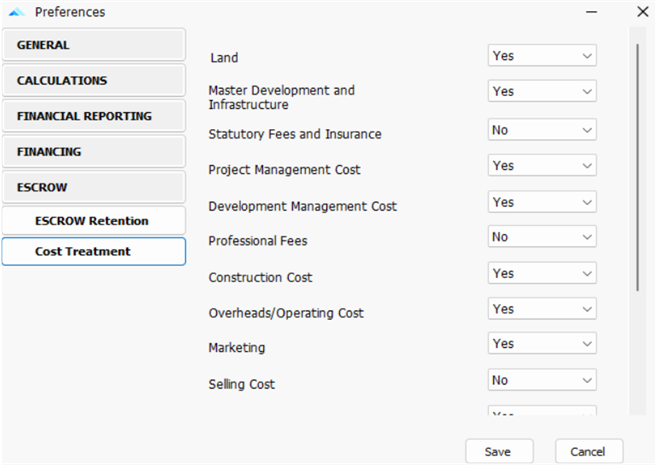The image size is (655, 465).
Task: Select ESCROW Retention sub-item
Action: [x=93, y=221]
